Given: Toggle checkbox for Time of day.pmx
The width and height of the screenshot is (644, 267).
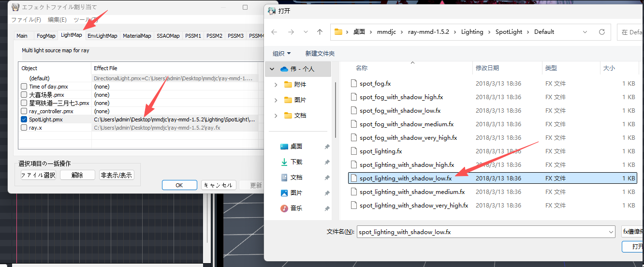Looking at the screenshot, I should tap(24, 87).
